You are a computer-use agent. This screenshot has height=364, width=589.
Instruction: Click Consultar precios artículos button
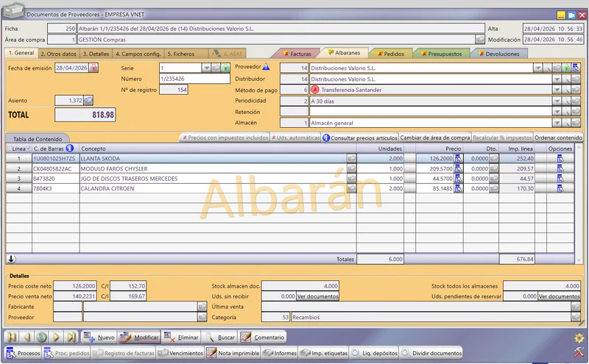360,138
